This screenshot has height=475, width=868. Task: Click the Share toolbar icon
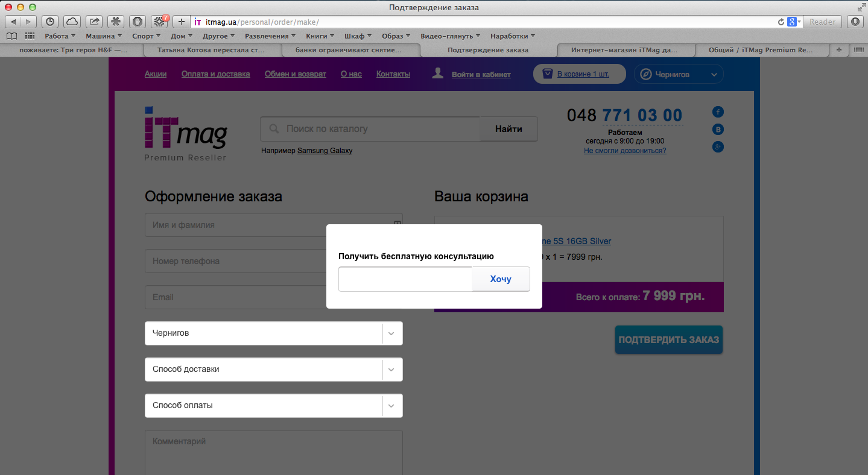[x=94, y=22]
